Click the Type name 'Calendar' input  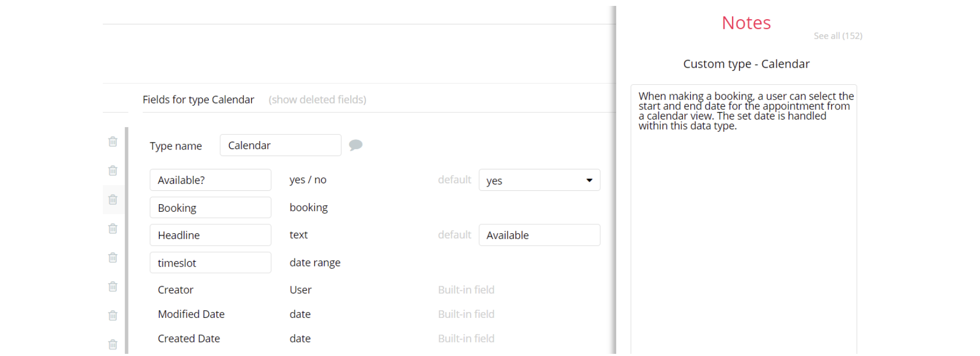click(x=280, y=145)
